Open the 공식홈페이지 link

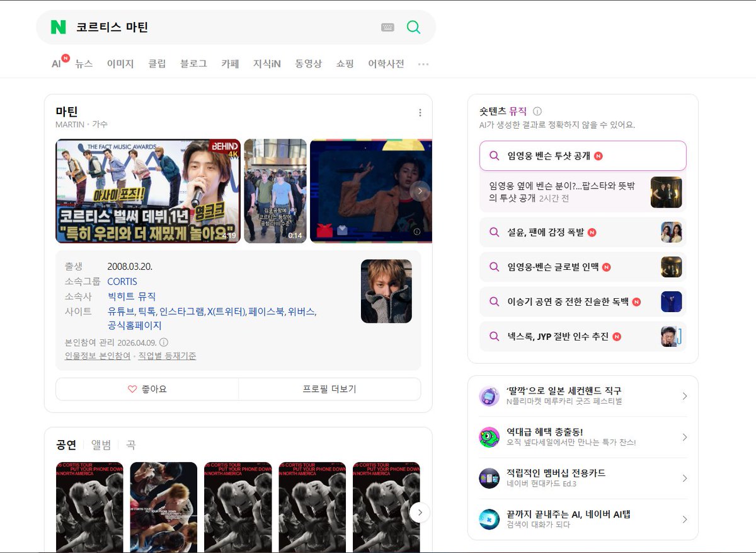coord(134,325)
